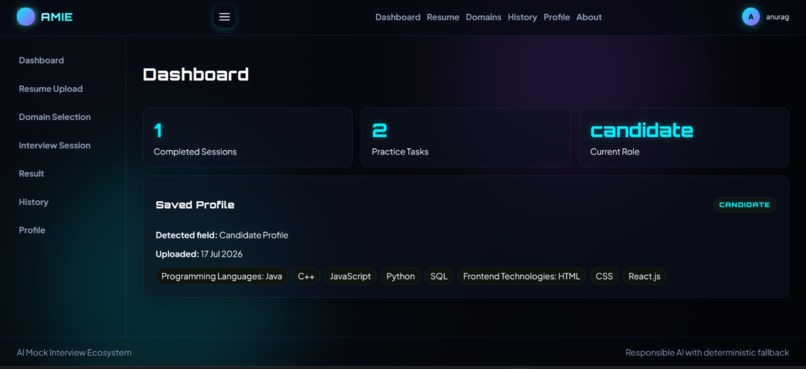The height and width of the screenshot is (369, 806).
Task: Open Profile in the top navigation
Action: [x=556, y=17]
